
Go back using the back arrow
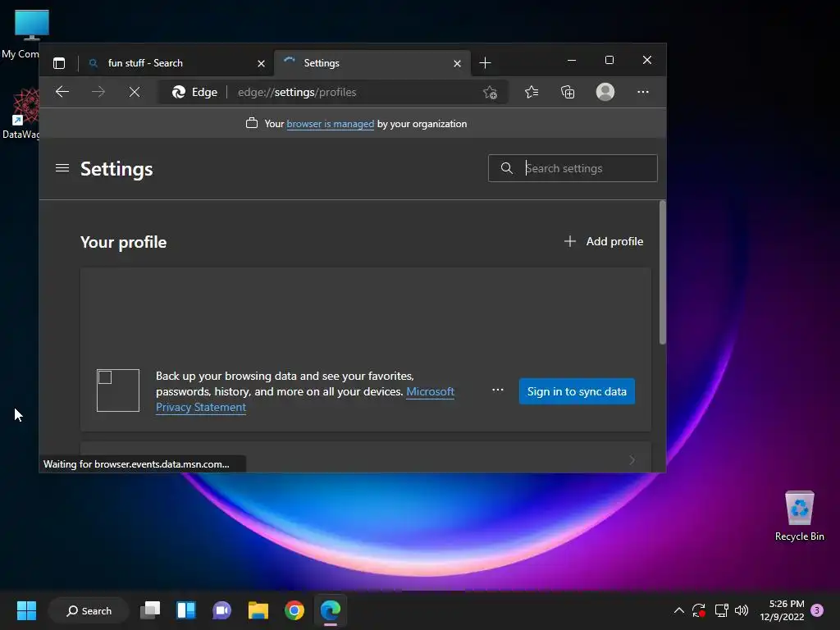(x=62, y=92)
